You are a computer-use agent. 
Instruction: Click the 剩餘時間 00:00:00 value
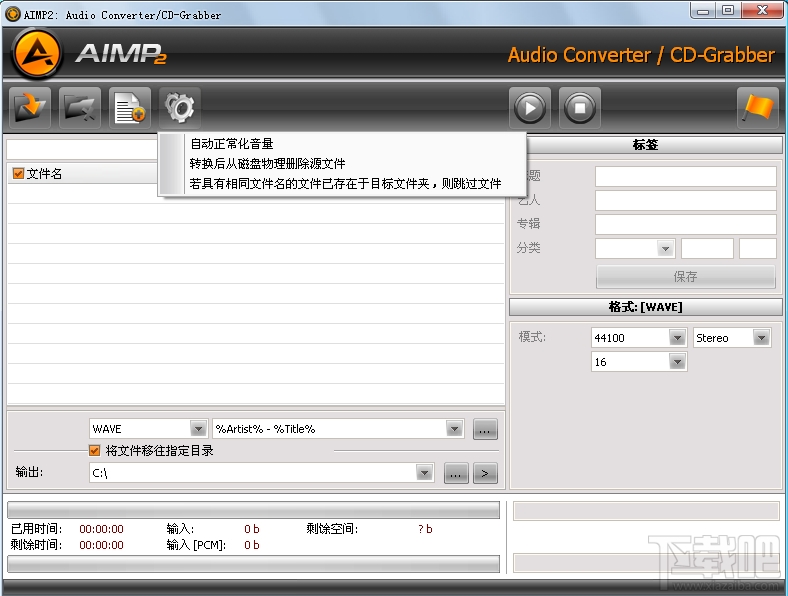point(102,545)
